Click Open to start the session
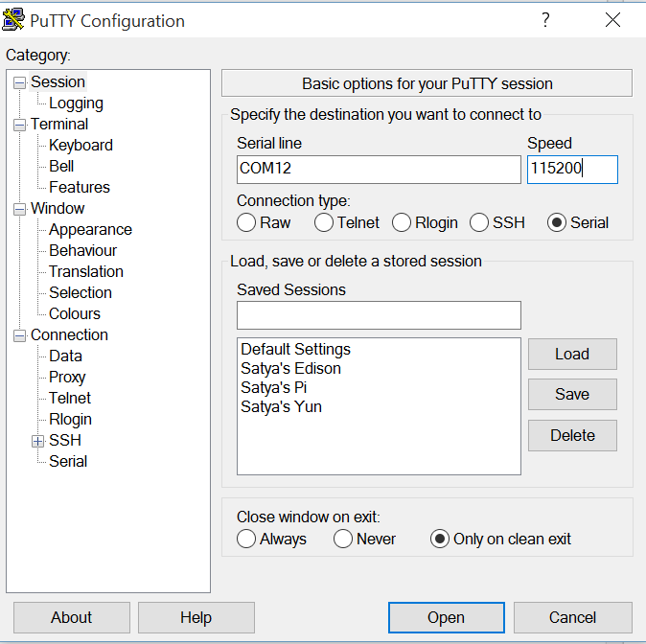This screenshot has width=646, height=644. click(x=447, y=617)
